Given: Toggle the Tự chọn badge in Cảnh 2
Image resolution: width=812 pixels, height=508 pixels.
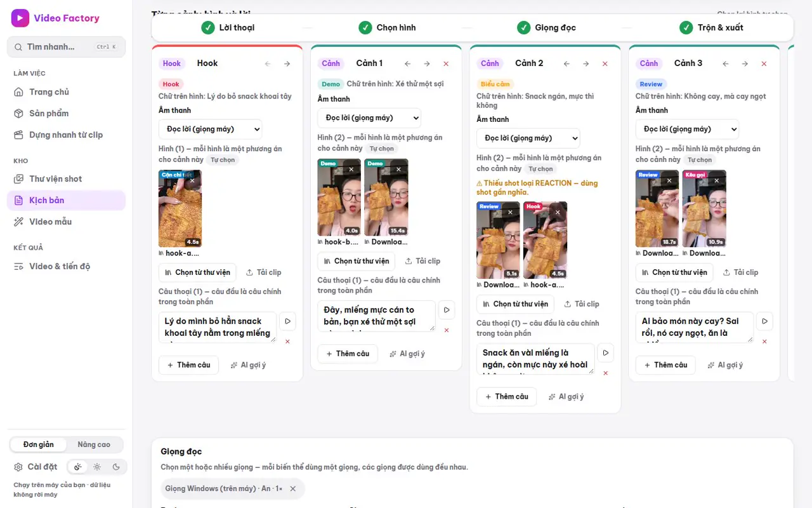Looking at the screenshot, I should click(541, 169).
